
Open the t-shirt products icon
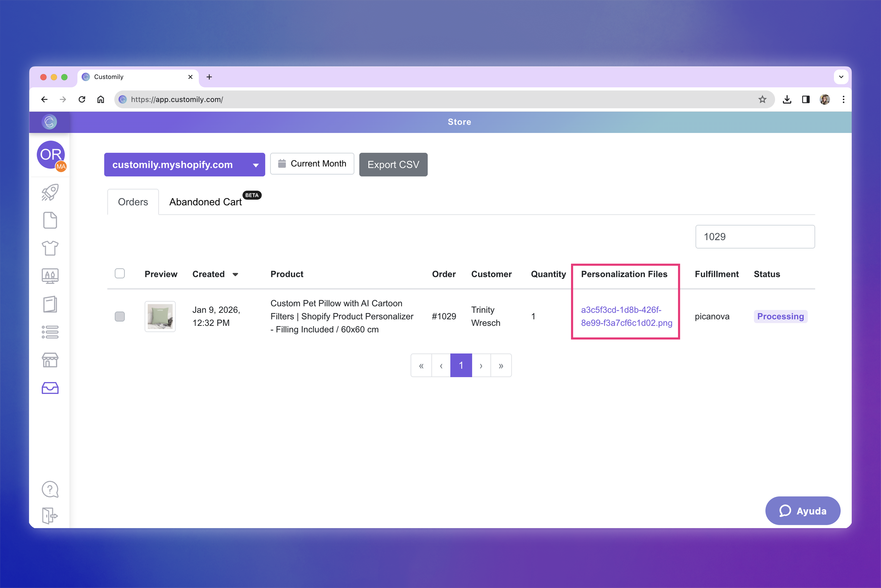pos(50,248)
